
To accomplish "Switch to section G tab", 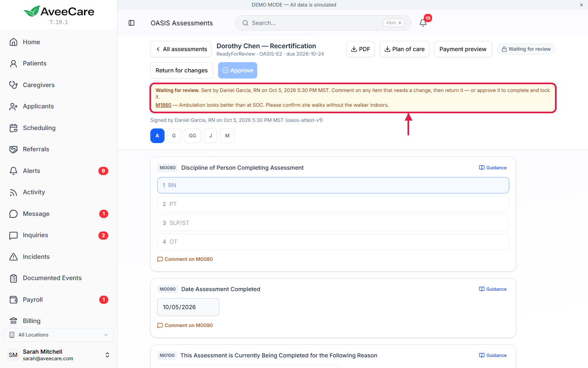I will [174, 136].
